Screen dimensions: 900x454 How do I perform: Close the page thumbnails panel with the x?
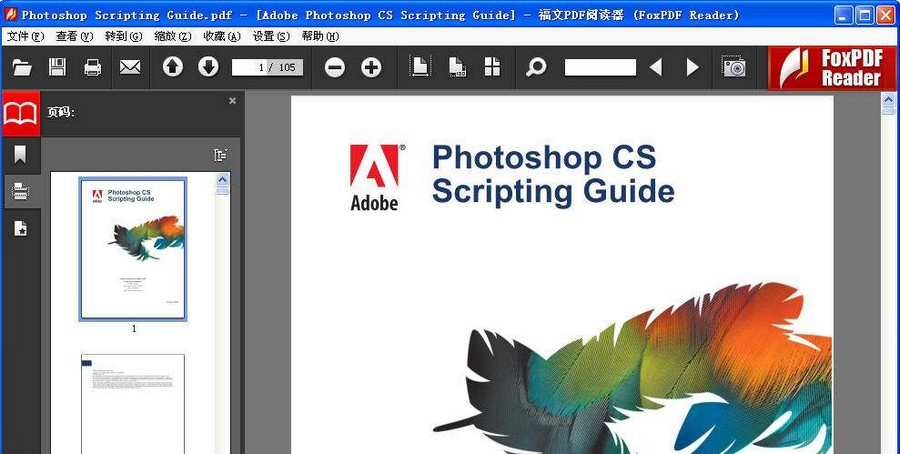232,101
